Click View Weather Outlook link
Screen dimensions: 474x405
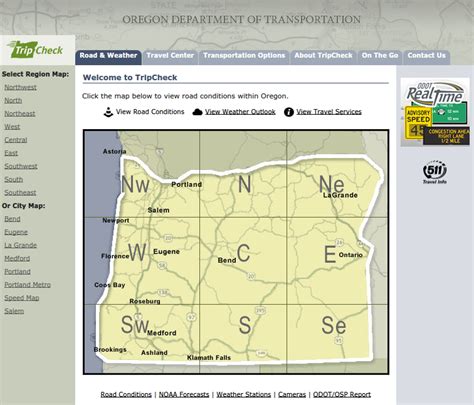[x=240, y=112]
